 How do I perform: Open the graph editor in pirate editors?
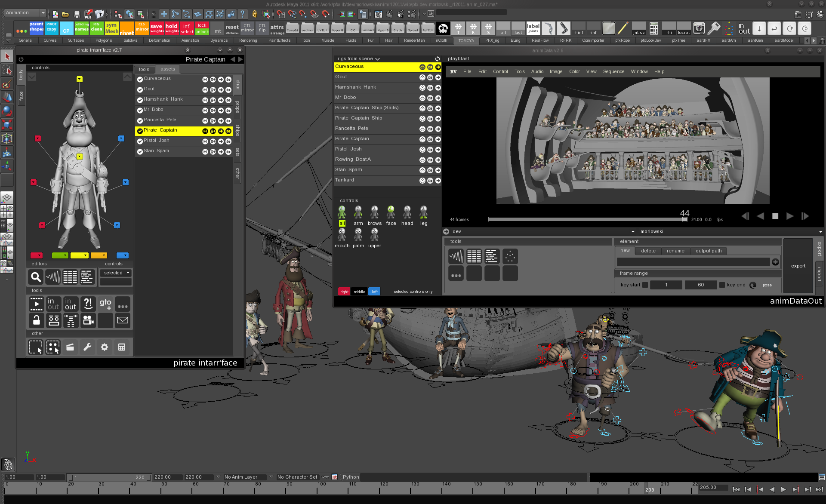click(x=53, y=277)
